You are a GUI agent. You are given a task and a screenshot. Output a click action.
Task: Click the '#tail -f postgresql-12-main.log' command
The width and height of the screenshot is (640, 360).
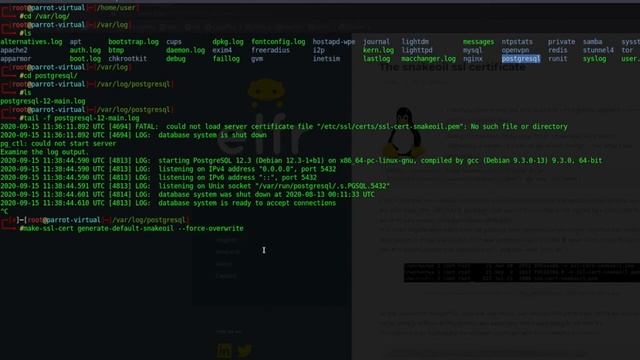pos(79,118)
